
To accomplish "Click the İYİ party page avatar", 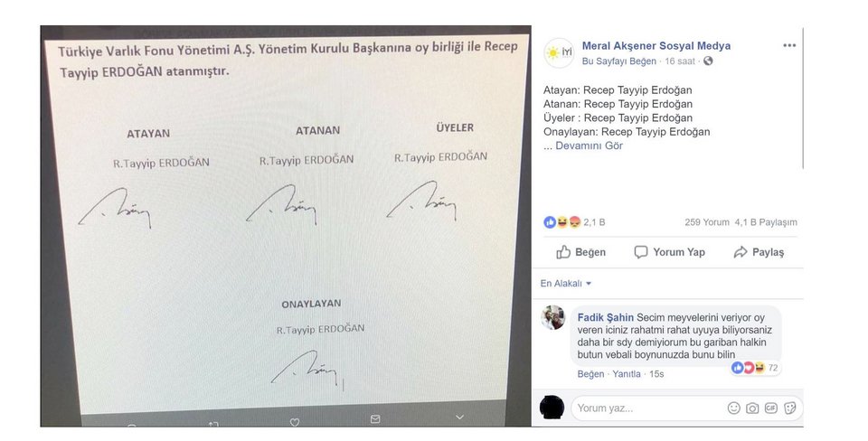I will pyautogui.click(x=559, y=53).
